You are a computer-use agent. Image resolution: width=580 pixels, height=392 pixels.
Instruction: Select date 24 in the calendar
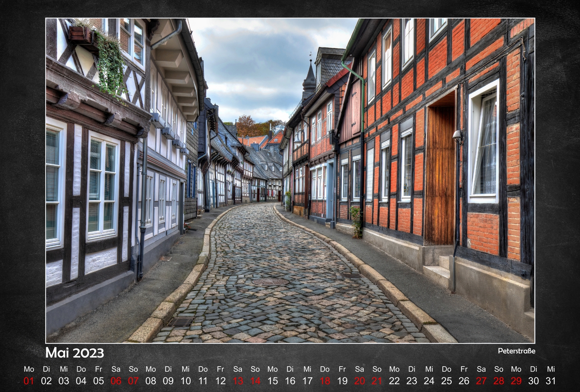429,381
